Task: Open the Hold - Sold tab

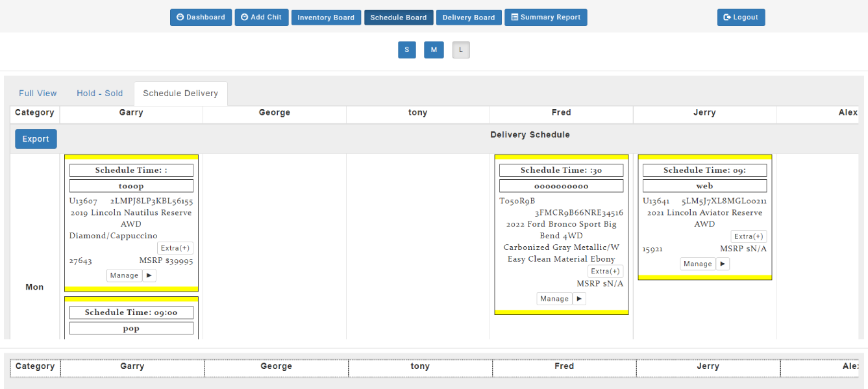Action: tap(99, 94)
